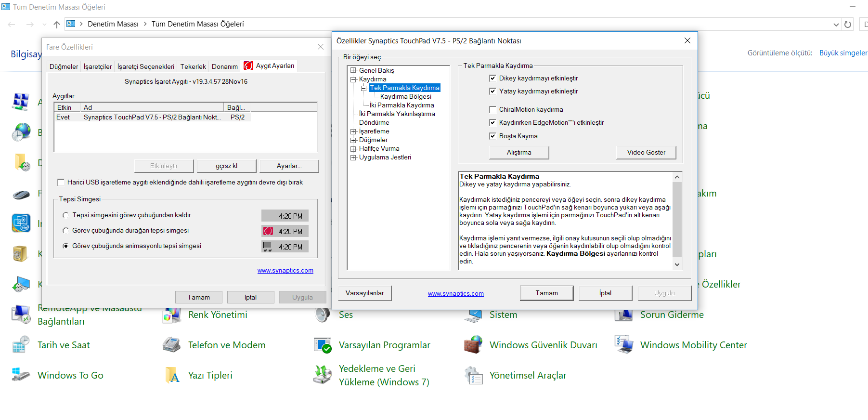
Task: Toggle EdgeMotion while scrolling checkbox
Action: tap(492, 122)
